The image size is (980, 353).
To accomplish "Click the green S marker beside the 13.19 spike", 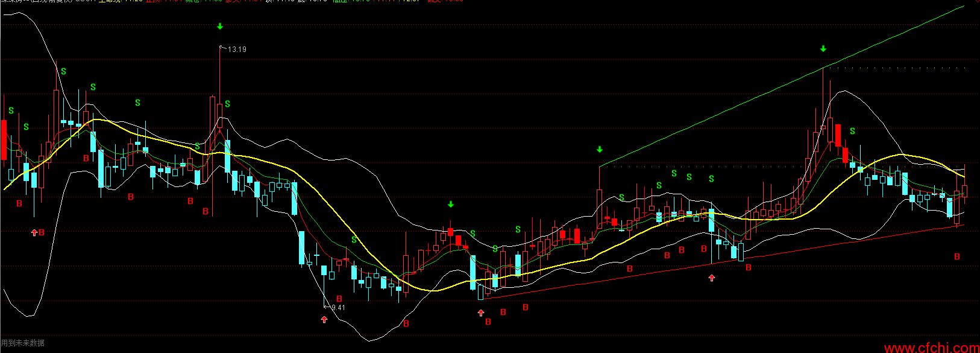I will coord(227,104).
